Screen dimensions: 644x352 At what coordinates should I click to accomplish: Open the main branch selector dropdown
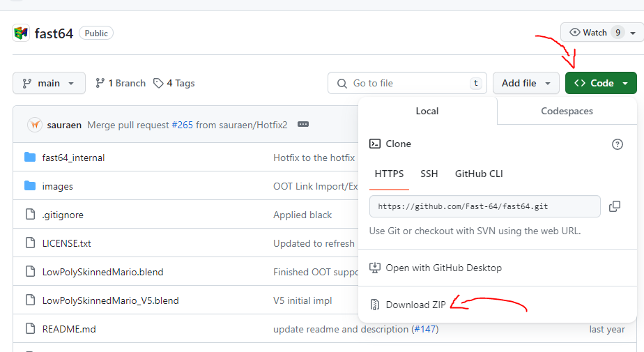tap(49, 83)
